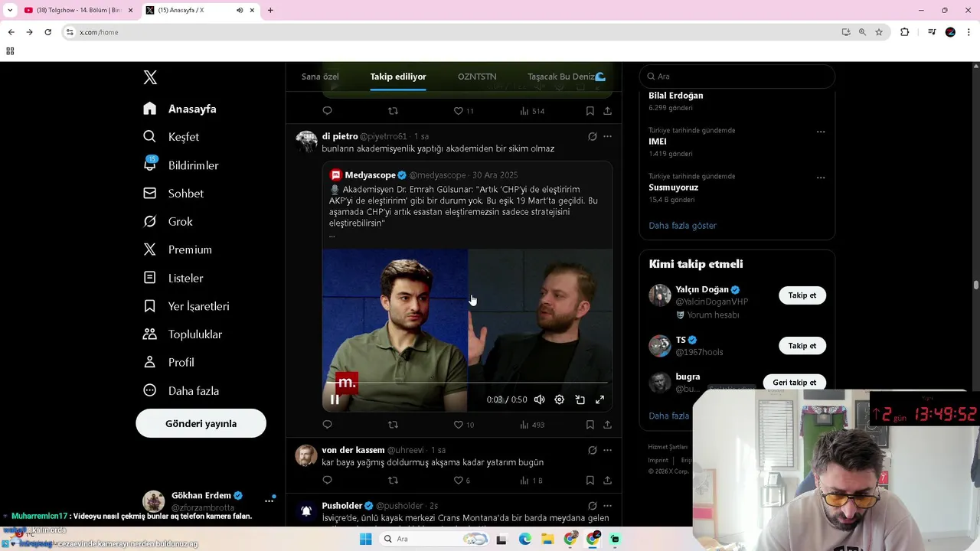Screen dimensions: 980x551
Task: Open Listeler lists
Action: (174, 278)
